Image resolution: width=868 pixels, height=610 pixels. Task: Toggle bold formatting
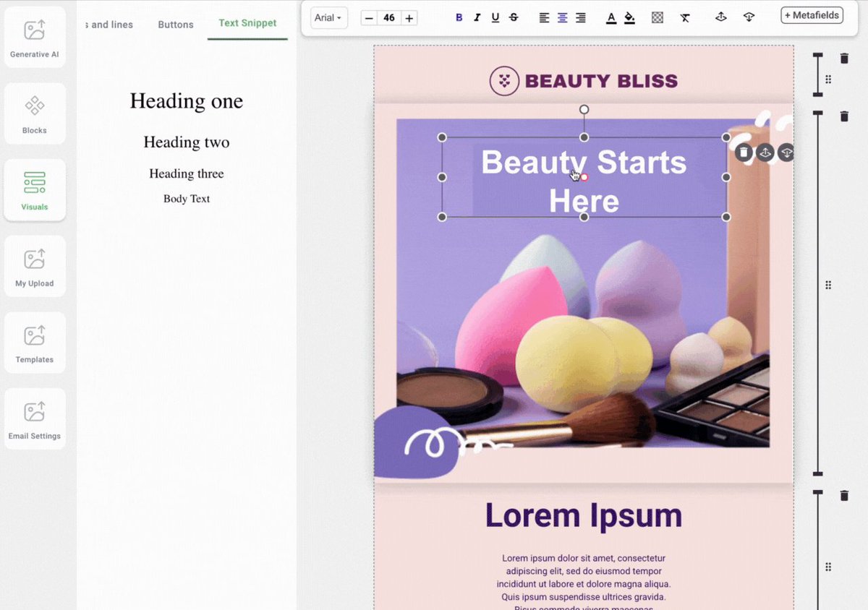click(x=459, y=18)
